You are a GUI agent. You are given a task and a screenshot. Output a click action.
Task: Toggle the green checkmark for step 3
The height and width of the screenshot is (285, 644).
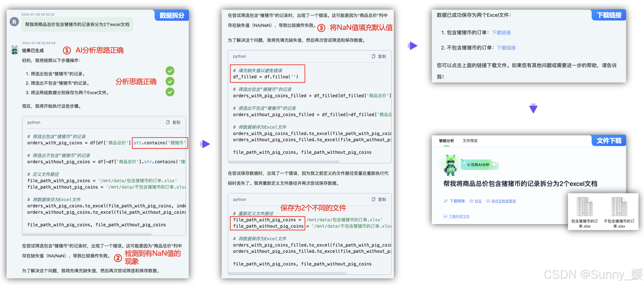[x=170, y=92]
